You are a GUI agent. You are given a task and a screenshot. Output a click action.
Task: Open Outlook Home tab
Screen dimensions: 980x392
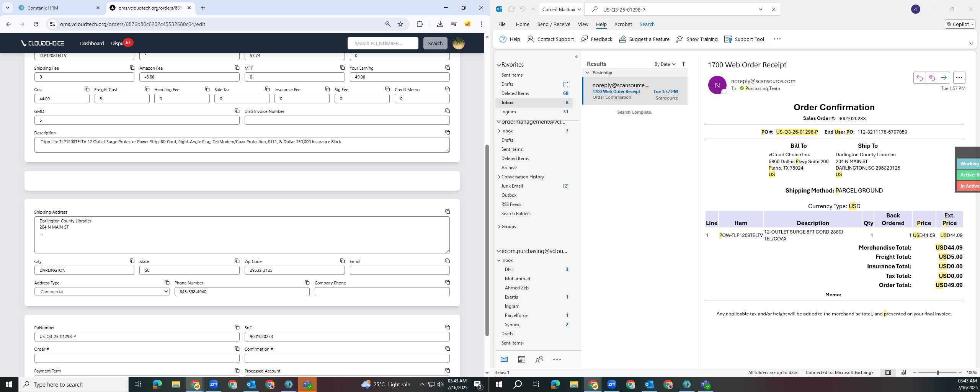tap(523, 24)
